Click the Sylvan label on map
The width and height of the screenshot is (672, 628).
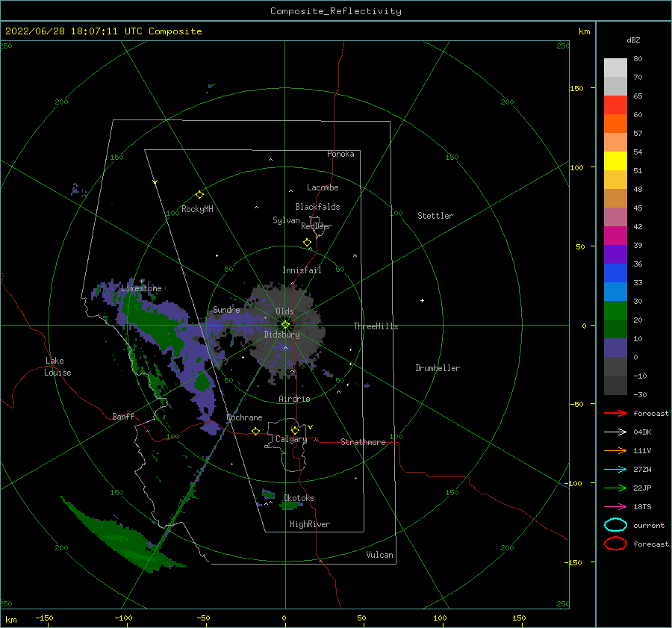[x=286, y=220]
